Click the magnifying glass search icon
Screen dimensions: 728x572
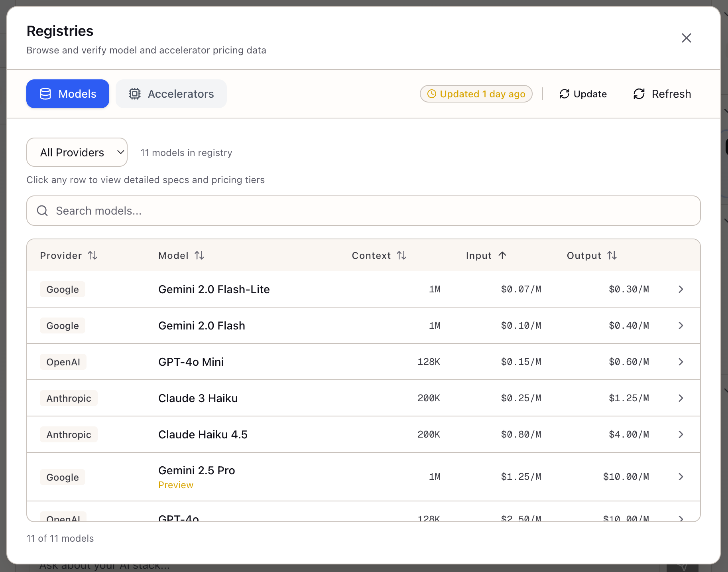42,211
